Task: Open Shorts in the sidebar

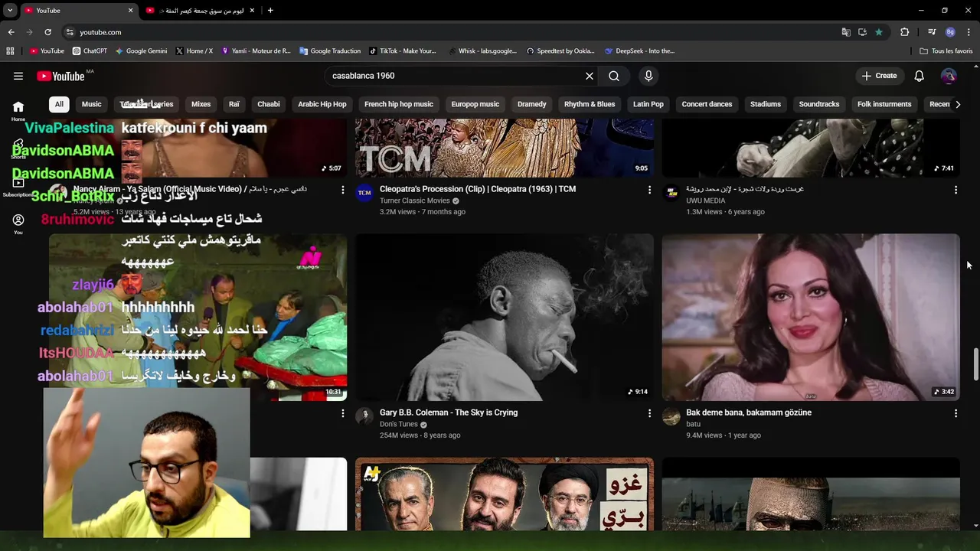Action: point(18,148)
